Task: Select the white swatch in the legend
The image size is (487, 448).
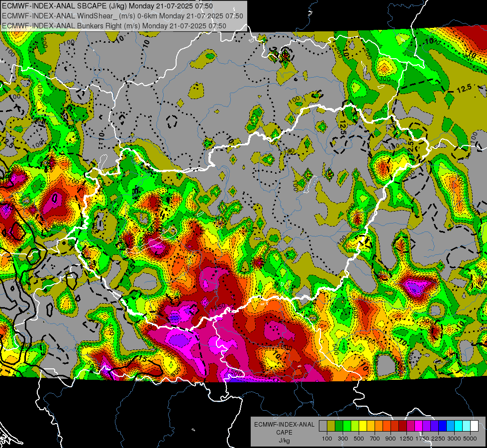Action: (x=475, y=426)
